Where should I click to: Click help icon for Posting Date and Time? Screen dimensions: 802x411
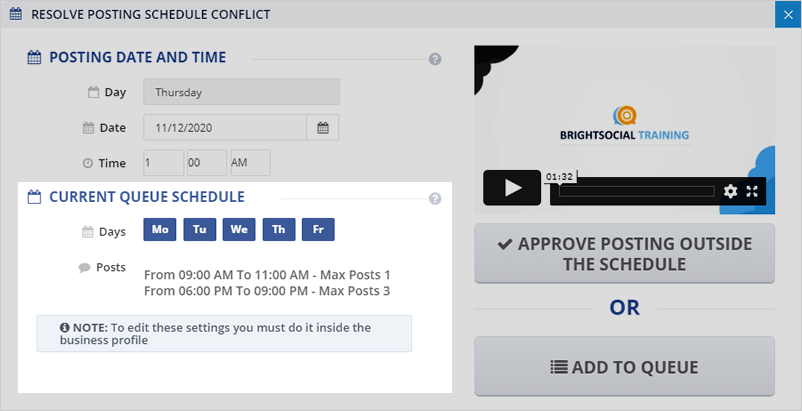435,59
